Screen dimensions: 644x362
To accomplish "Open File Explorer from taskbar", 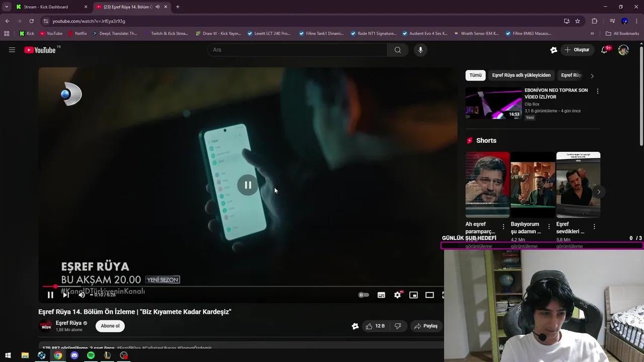I will 25,355.
